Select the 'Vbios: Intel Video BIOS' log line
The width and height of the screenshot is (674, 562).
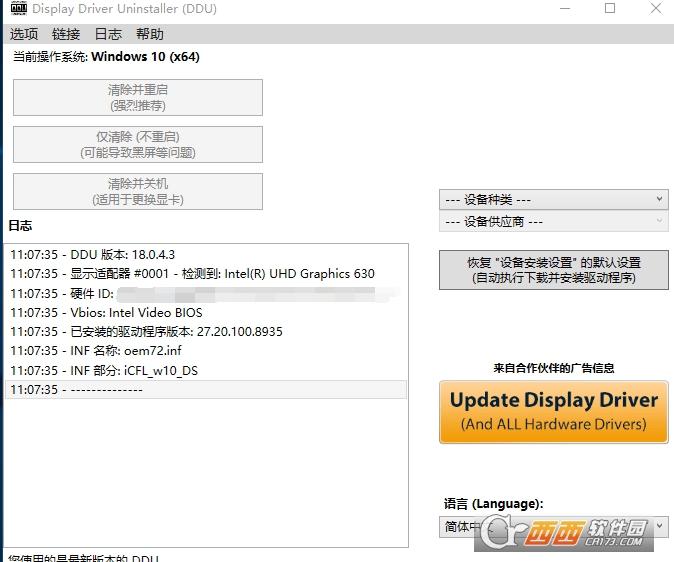pyautogui.click(x=205, y=313)
